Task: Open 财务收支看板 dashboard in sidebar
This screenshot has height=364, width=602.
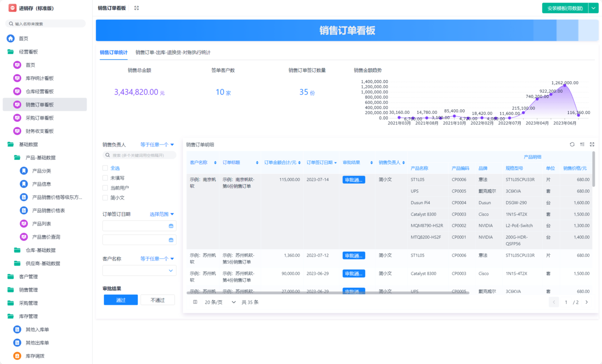Action: click(40, 131)
